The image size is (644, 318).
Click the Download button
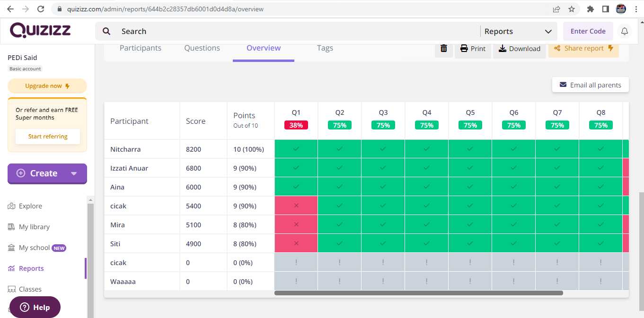(x=519, y=49)
